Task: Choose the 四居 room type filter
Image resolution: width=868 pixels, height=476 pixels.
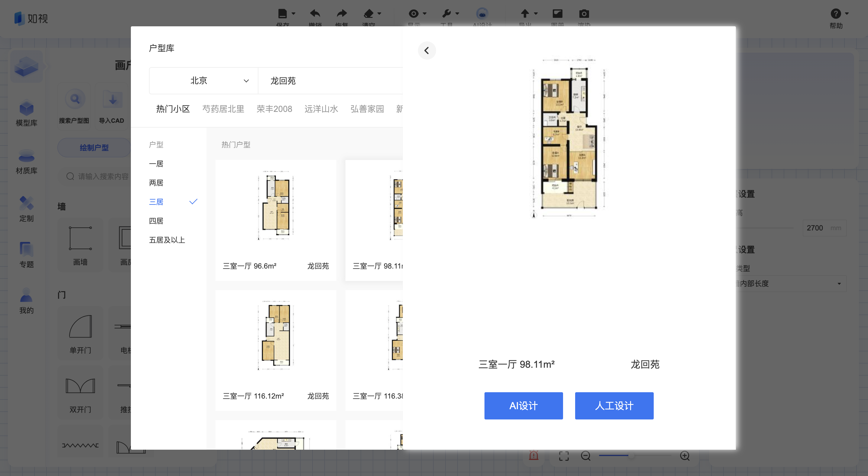Action: point(156,221)
